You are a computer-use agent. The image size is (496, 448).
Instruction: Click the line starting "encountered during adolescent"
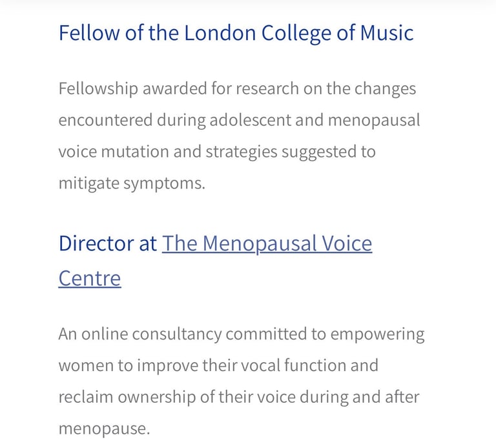(239, 120)
